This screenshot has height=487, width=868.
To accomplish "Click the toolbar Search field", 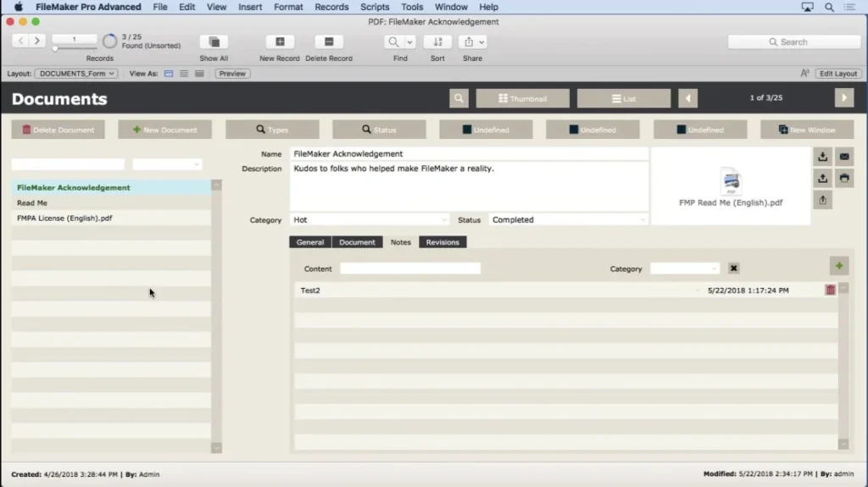I will (794, 42).
